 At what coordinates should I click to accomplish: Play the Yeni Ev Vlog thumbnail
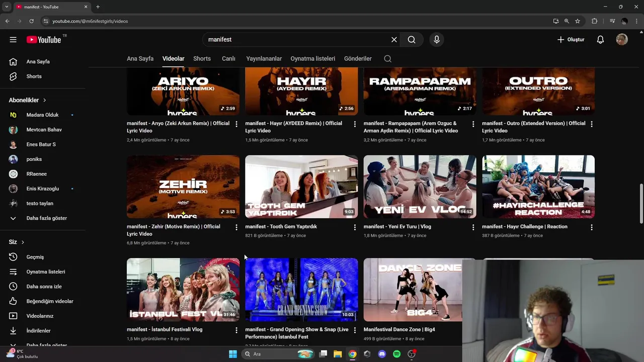pyautogui.click(x=420, y=187)
